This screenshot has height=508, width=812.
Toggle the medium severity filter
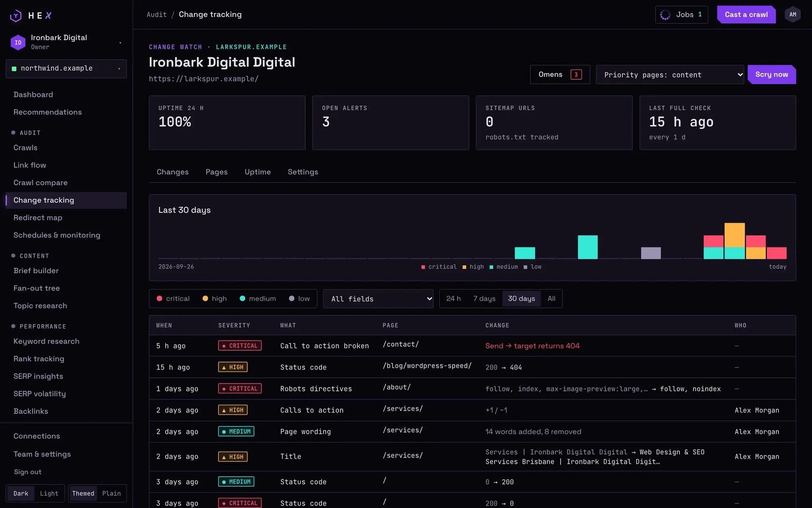pyautogui.click(x=258, y=299)
